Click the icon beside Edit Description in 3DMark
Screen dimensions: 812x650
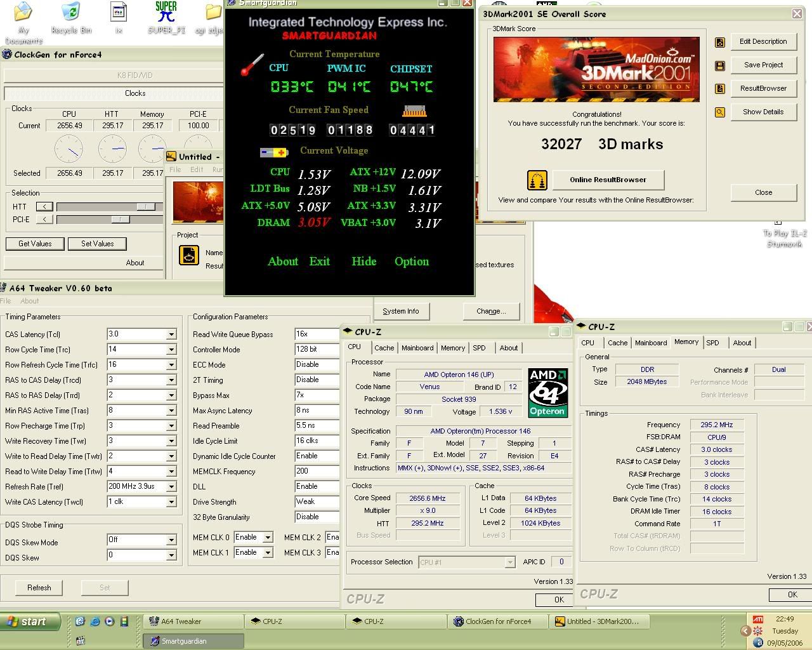pyautogui.click(x=720, y=42)
